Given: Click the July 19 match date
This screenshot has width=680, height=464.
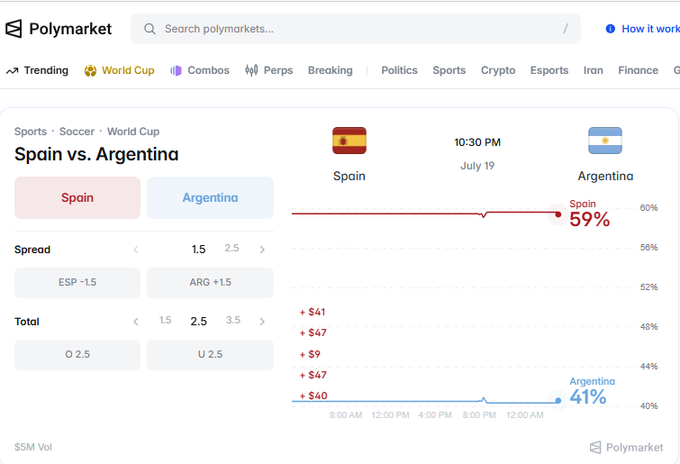Looking at the screenshot, I should point(477,166).
